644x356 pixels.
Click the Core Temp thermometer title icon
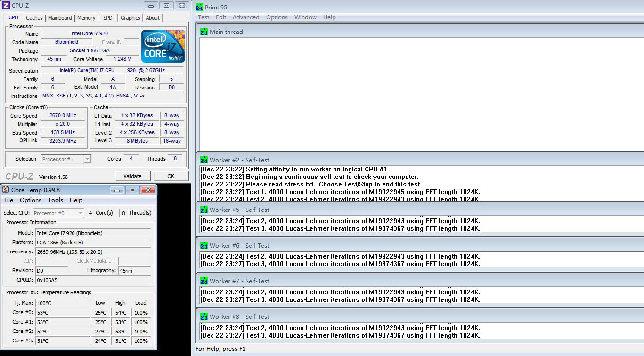pos(6,190)
